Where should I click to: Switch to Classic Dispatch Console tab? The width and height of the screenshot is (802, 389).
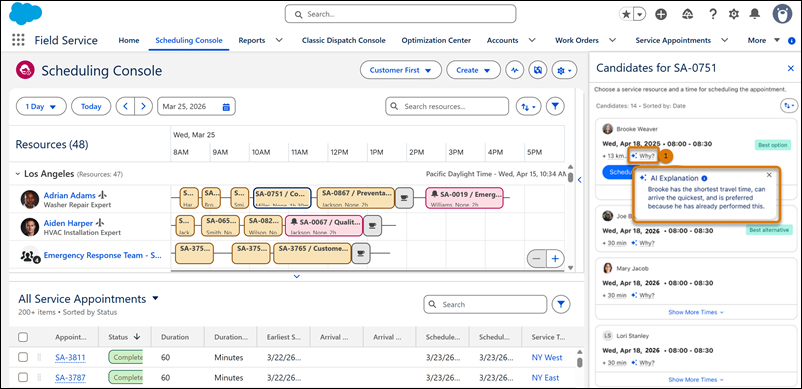344,40
